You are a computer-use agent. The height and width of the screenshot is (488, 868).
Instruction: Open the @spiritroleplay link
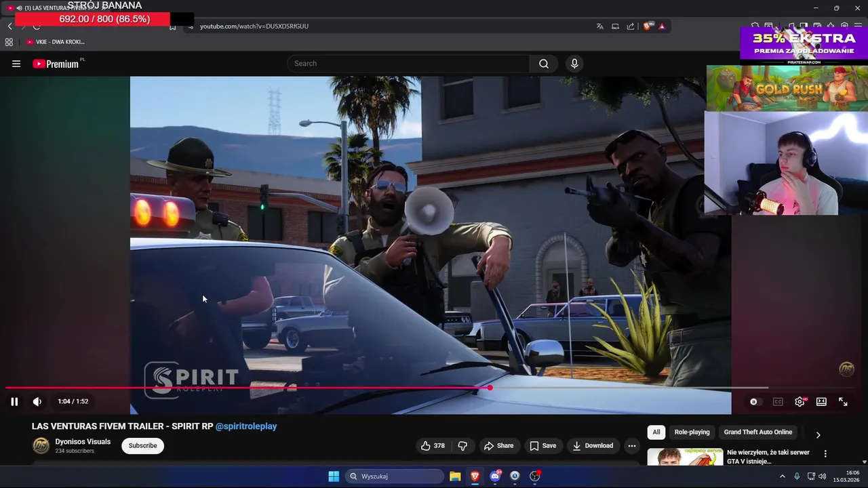click(x=246, y=426)
